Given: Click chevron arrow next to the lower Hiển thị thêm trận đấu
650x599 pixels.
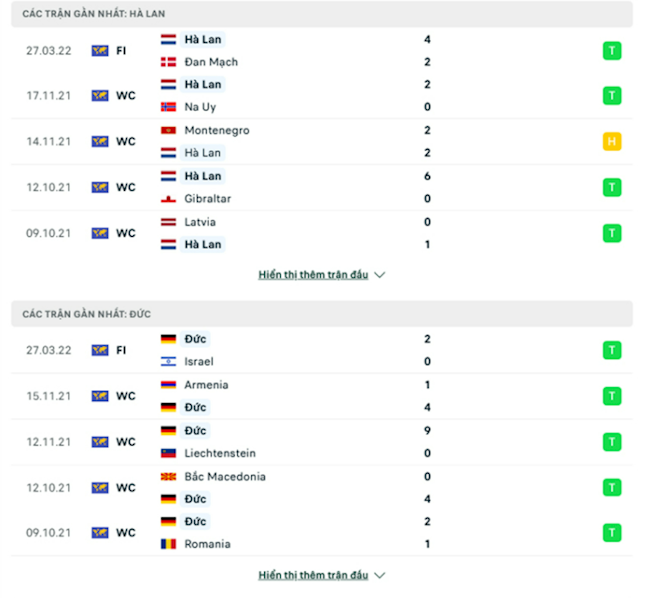Looking at the screenshot, I should pyautogui.click(x=380, y=575).
